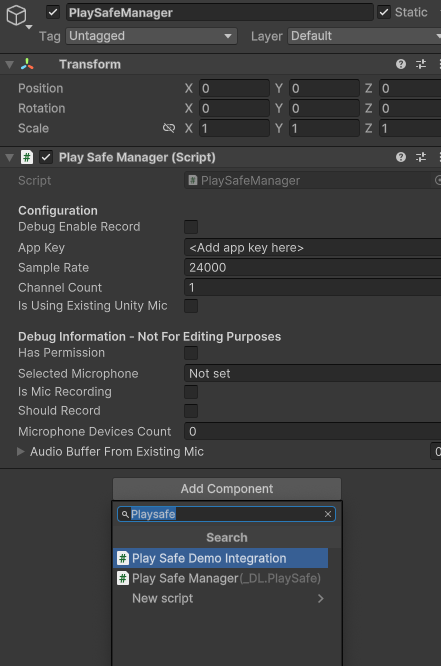Click the Channel Count field
The width and height of the screenshot is (441, 666).
pos(313,288)
